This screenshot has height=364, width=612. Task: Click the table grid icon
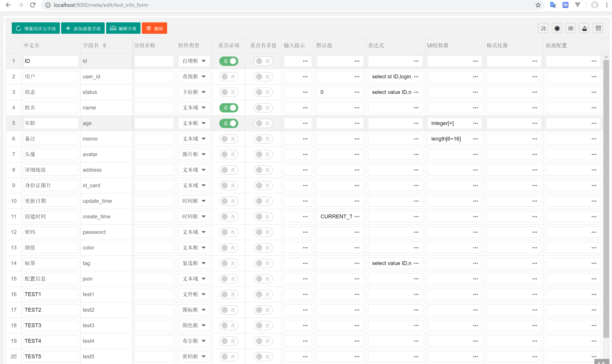click(571, 28)
